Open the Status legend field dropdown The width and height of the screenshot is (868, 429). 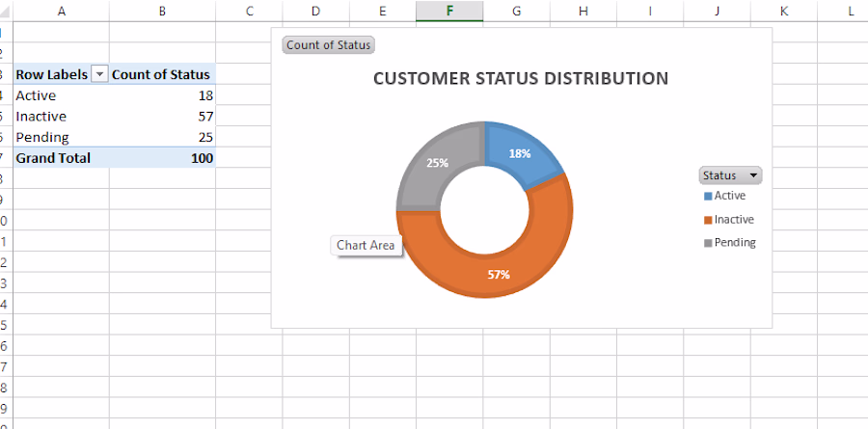point(730,175)
